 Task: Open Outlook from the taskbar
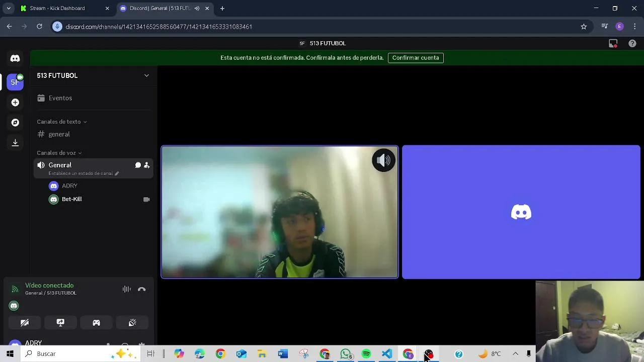(x=242, y=354)
